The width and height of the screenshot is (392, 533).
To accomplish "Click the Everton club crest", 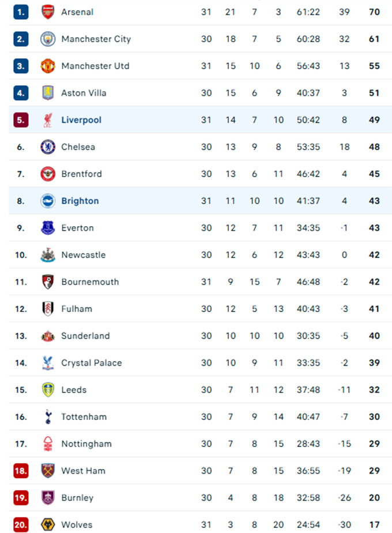I will tap(48, 228).
